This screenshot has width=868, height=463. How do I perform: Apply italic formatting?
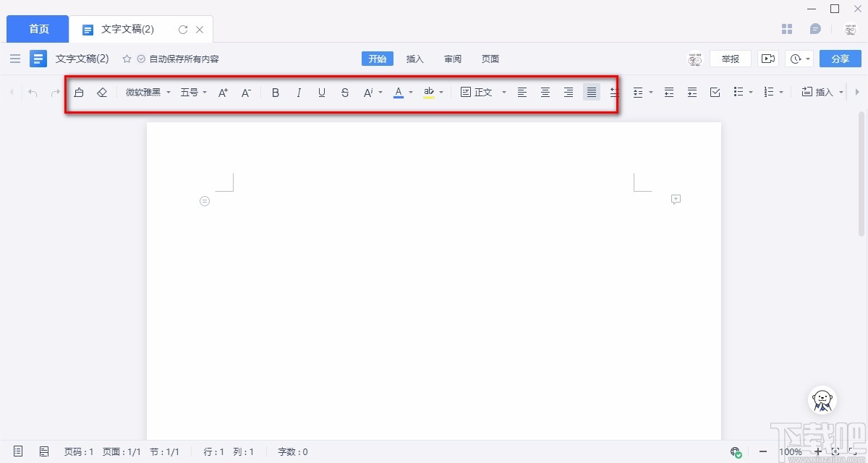tap(298, 92)
